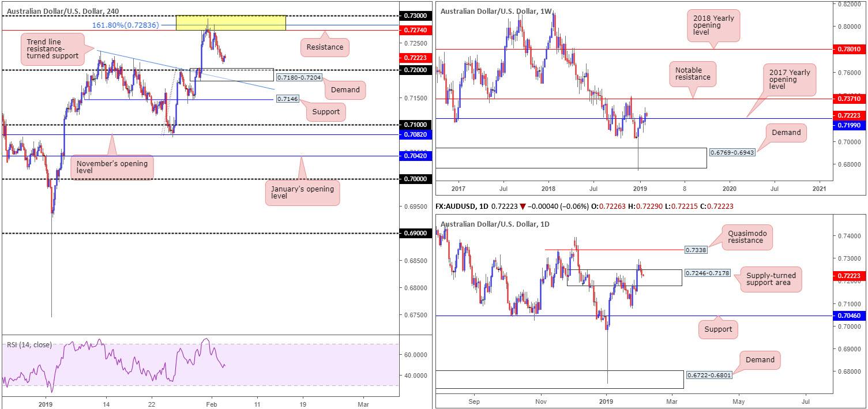Viewport: 868px width, 409px height.
Task: Click the '2018 Yearly opening level' callout
Action: click(x=714, y=26)
